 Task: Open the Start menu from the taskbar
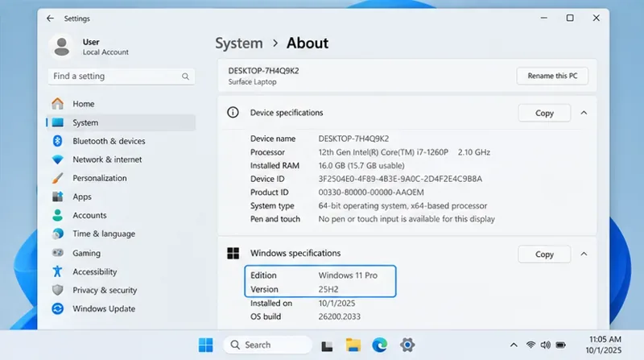coord(206,346)
